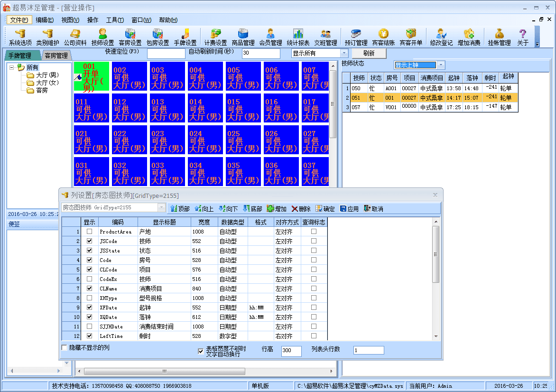
Task: Open 计费设置 from the toolbar
Action: pos(215,37)
